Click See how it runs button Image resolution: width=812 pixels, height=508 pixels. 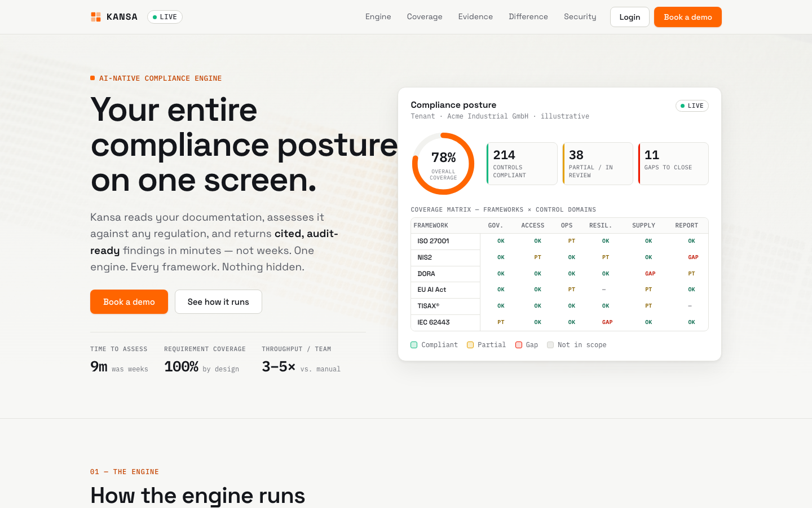(x=218, y=302)
